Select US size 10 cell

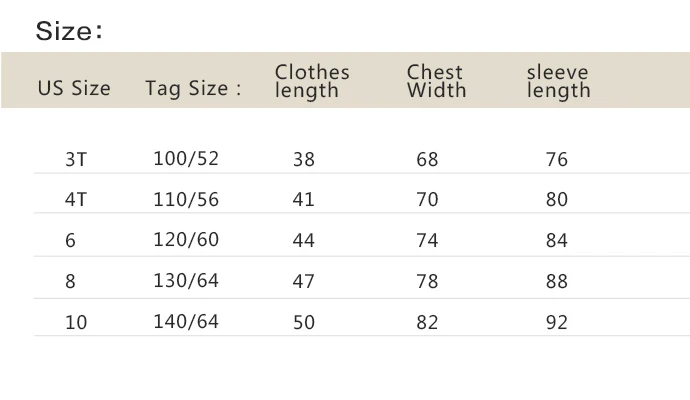click(76, 322)
